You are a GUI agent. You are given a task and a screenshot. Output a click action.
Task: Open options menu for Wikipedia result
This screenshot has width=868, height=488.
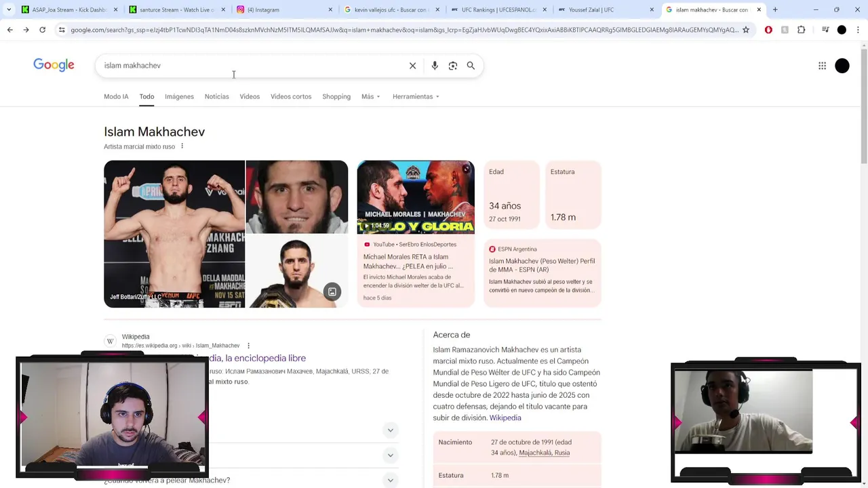(x=248, y=346)
